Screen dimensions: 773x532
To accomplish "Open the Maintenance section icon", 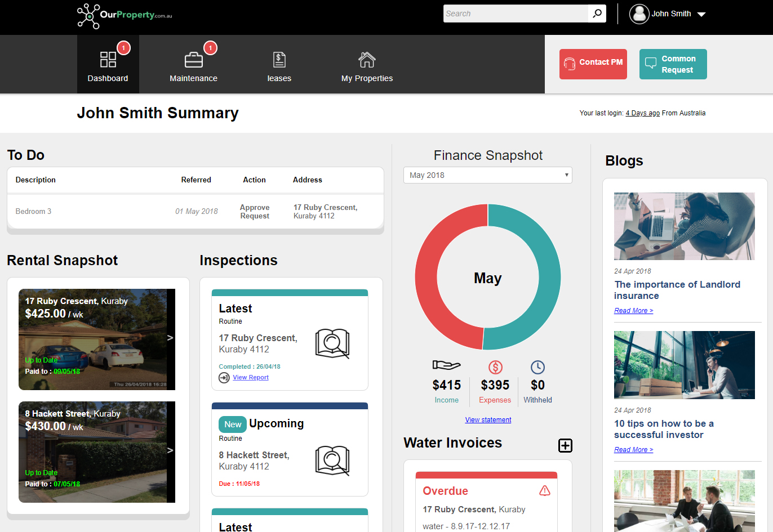I will [193, 59].
